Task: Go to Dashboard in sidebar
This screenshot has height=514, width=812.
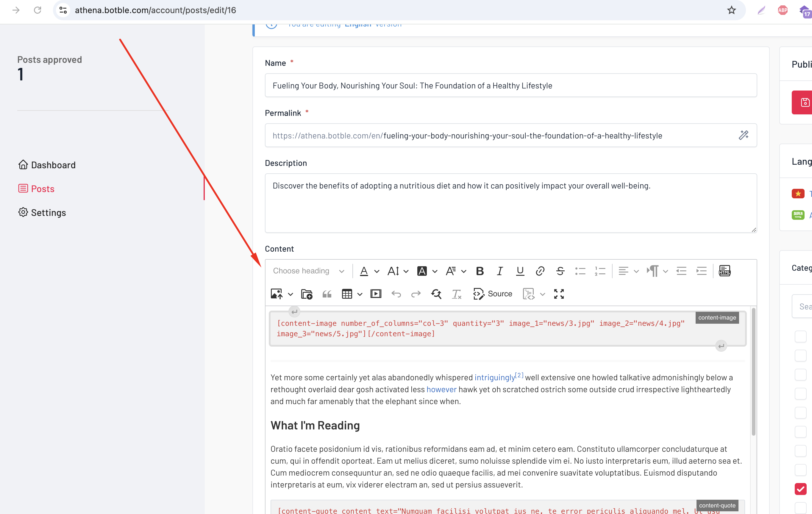Action: click(x=47, y=165)
